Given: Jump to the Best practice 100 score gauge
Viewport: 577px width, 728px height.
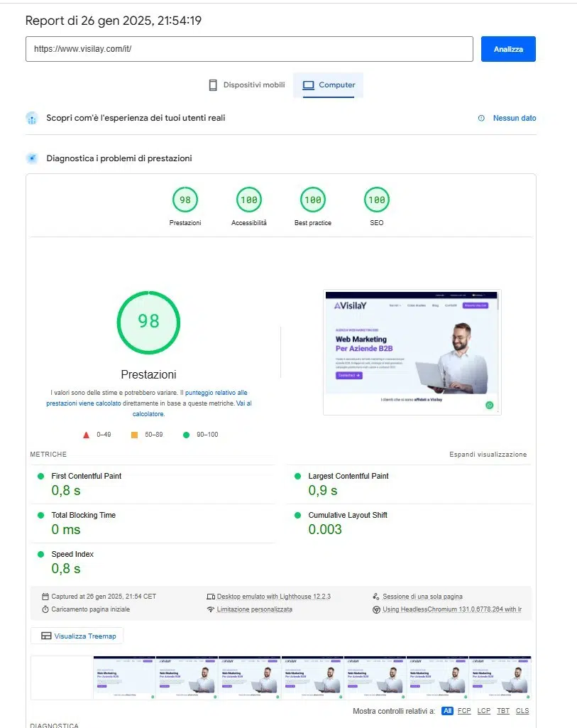Looking at the screenshot, I should pyautogui.click(x=313, y=207).
